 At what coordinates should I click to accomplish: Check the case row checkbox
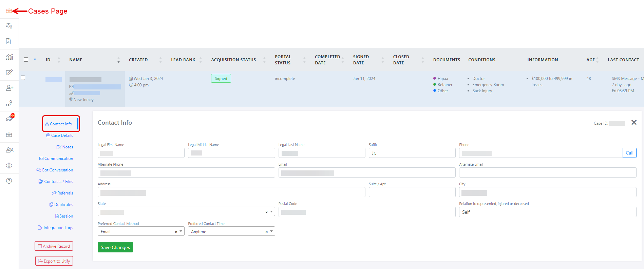[23, 78]
